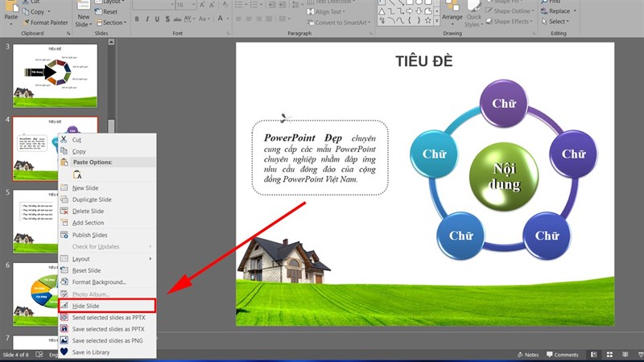The height and width of the screenshot is (362, 644).
Task: Open the Shape Effects dropdown
Action: click(510, 22)
